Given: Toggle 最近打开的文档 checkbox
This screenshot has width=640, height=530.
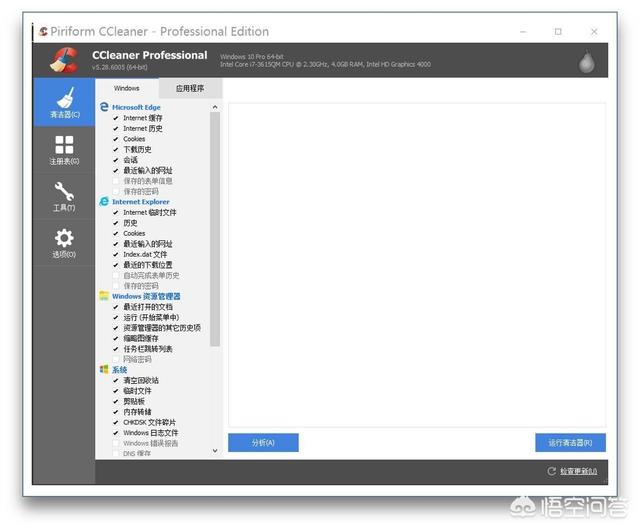Looking at the screenshot, I should point(116,307).
